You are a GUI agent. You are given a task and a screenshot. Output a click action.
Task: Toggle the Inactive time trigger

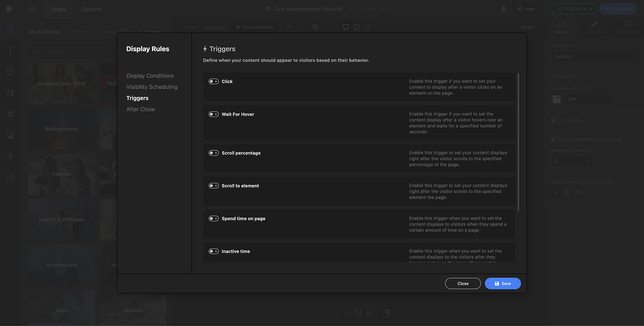click(x=214, y=251)
